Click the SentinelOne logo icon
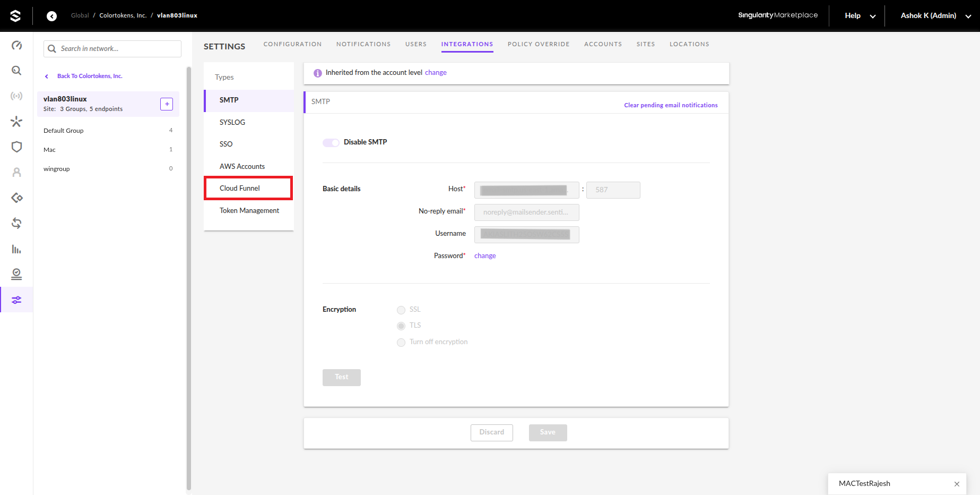The image size is (980, 495). point(15,16)
